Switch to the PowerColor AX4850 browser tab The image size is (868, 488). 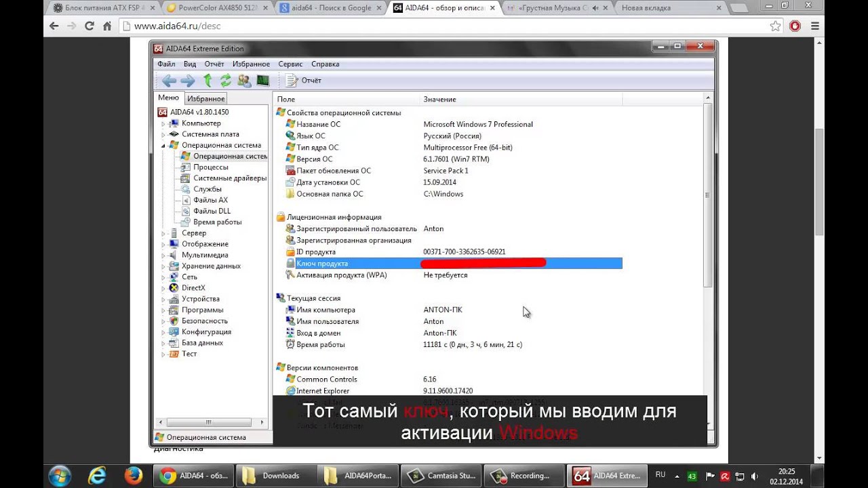point(217,8)
